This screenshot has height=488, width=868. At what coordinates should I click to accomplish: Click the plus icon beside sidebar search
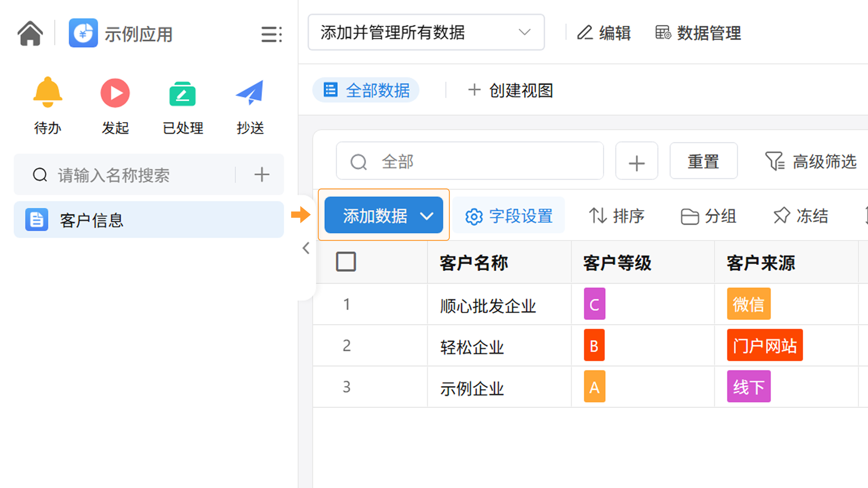[x=262, y=174]
